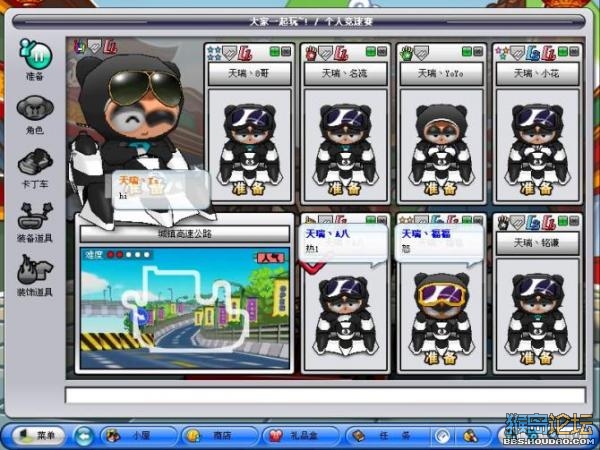Click the 准备 ready button in the sidebar
The width and height of the screenshot is (600, 450).
pos(35,59)
